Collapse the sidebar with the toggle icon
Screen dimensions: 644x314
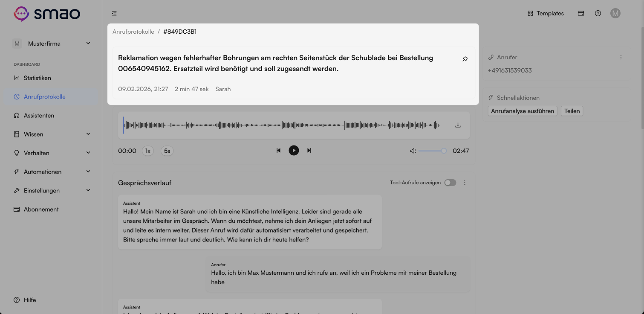click(x=114, y=14)
